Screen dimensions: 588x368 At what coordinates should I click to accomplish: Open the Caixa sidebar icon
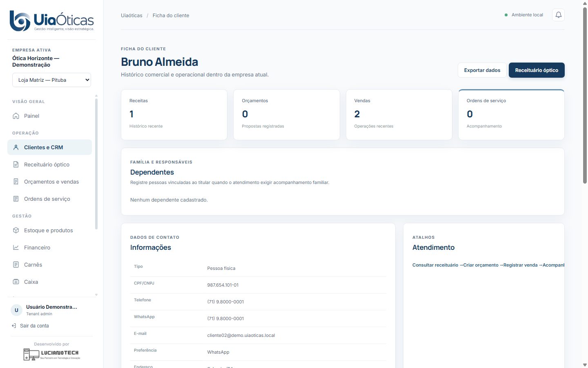16,282
